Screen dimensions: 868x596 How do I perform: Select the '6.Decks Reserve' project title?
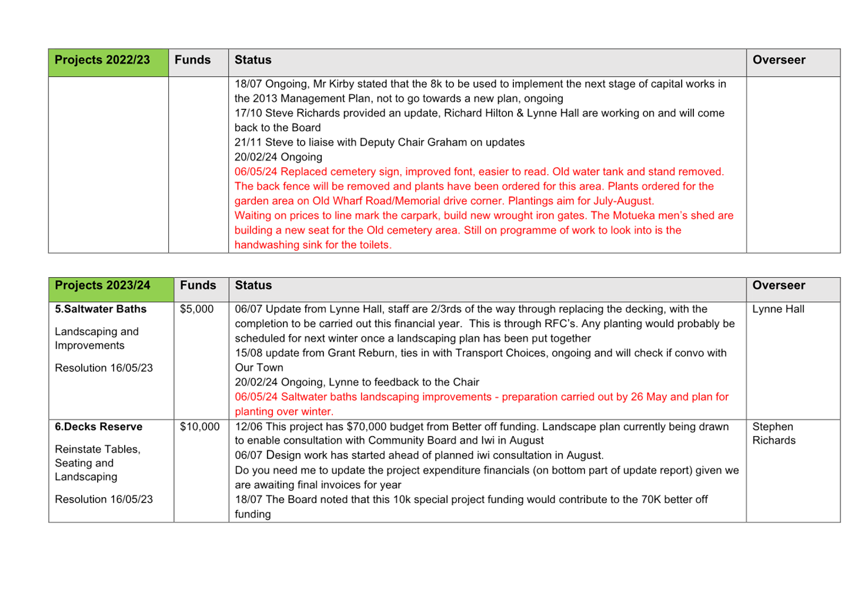(99, 427)
